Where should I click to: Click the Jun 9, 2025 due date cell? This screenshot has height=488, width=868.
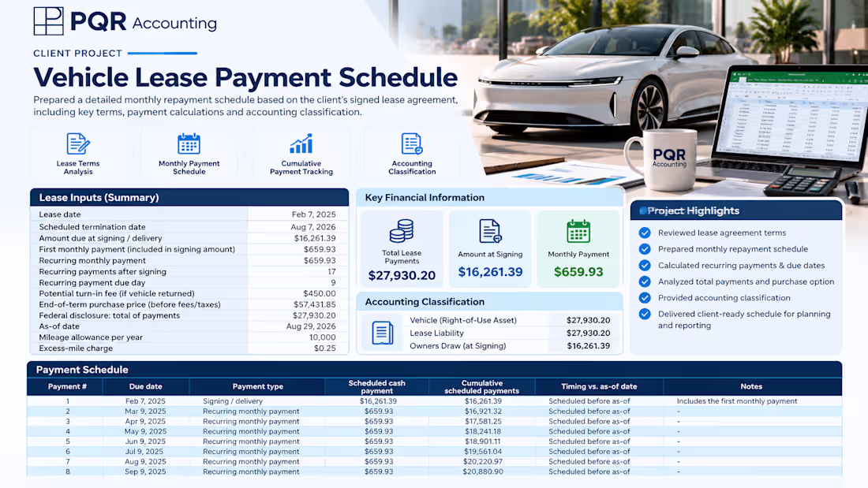click(x=146, y=441)
